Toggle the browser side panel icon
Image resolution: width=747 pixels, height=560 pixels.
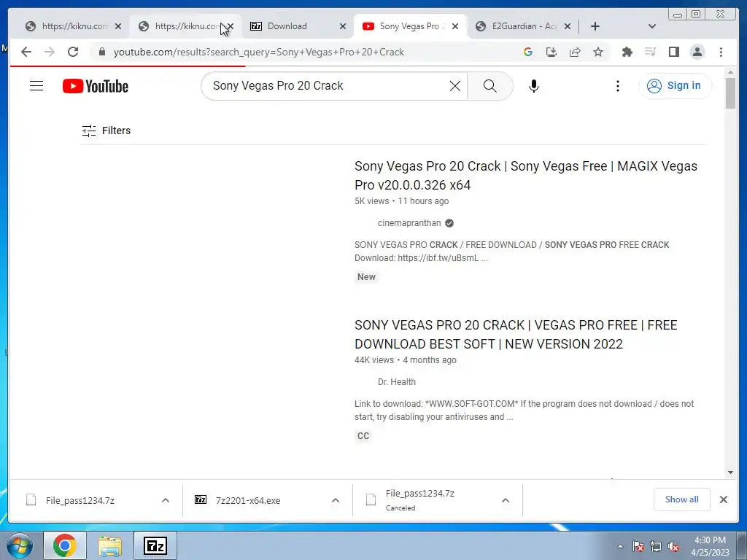coord(673,52)
